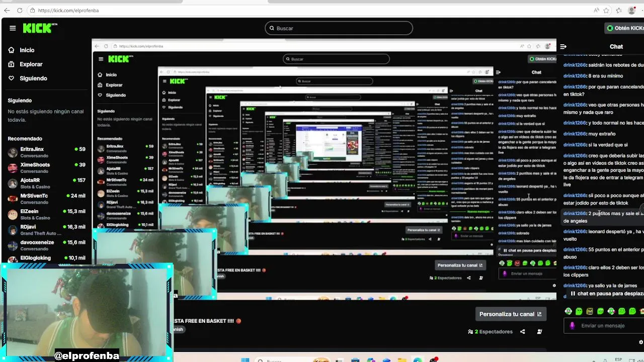
Task: Pick the angry square-face emote
Action: point(590,311)
